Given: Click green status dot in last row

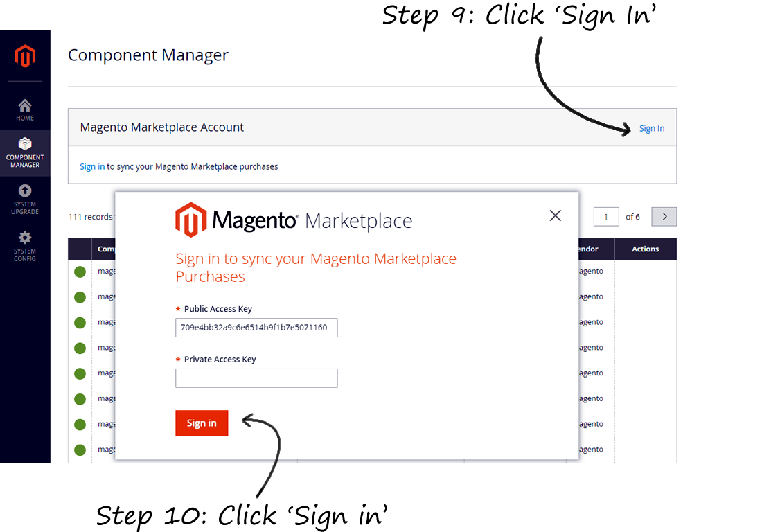Looking at the screenshot, I should click(x=80, y=450).
